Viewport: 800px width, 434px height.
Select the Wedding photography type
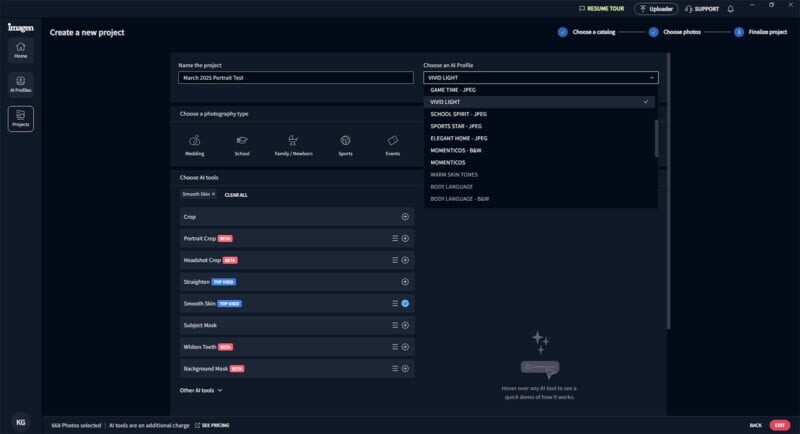[x=194, y=145]
